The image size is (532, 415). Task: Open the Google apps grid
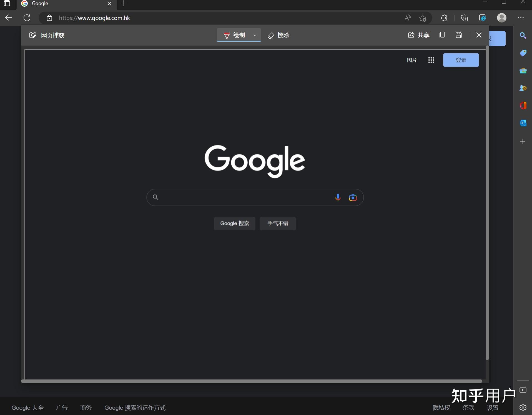(x=431, y=60)
